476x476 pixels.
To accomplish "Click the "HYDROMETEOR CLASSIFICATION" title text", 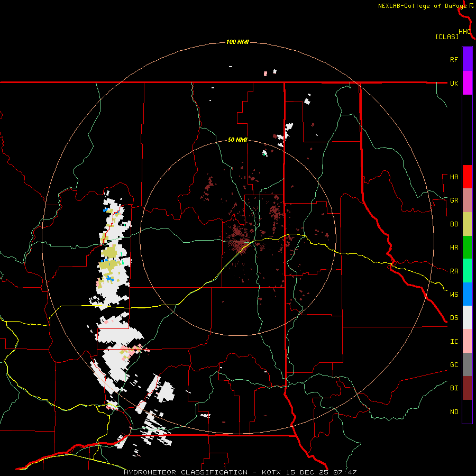I will [186, 472].
